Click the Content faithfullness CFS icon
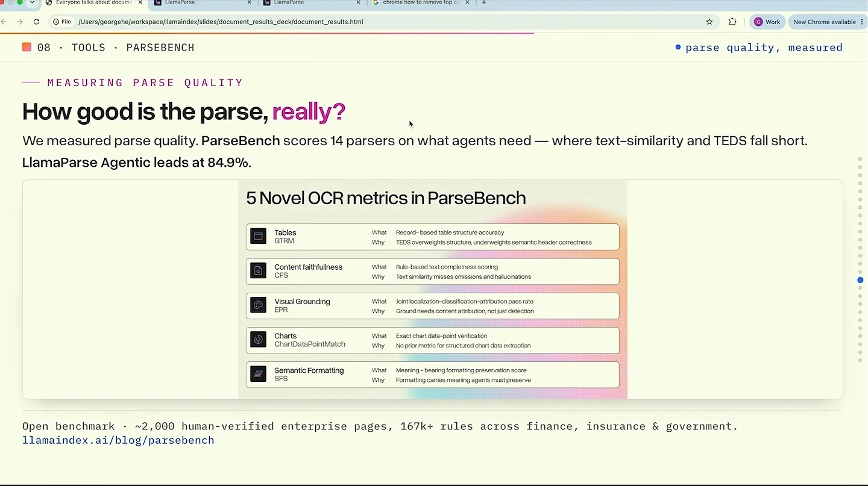The image size is (868, 486). (x=258, y=271)
